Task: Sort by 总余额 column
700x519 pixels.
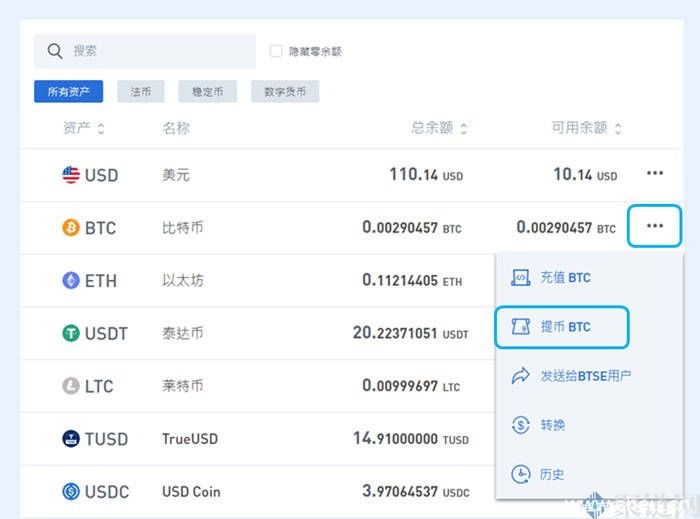Action: click(x=464, y=129)
